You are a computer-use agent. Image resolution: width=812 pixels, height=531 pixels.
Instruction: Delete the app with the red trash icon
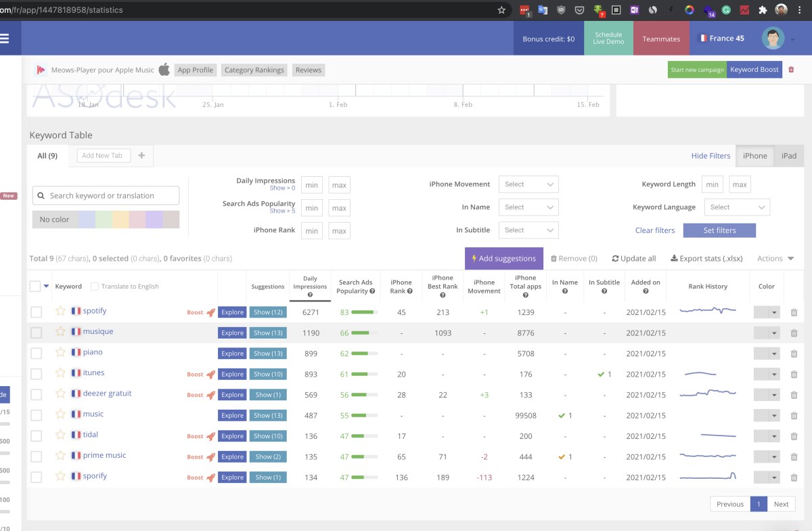[x=791, y=70]
